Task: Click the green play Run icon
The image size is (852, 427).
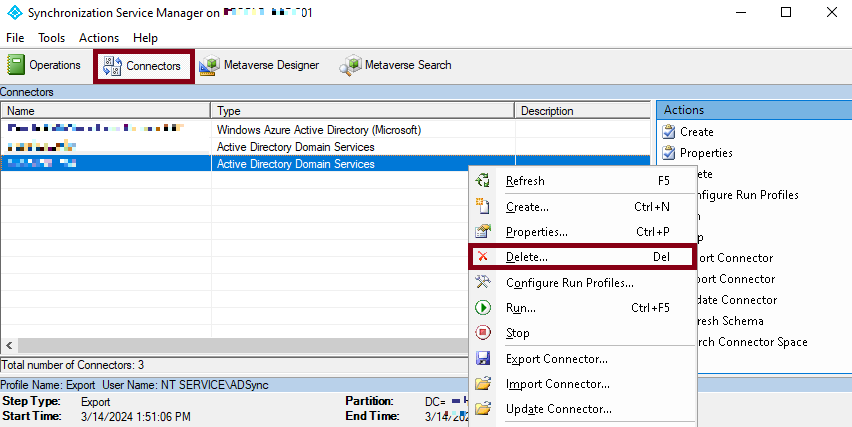Action: 483,307
